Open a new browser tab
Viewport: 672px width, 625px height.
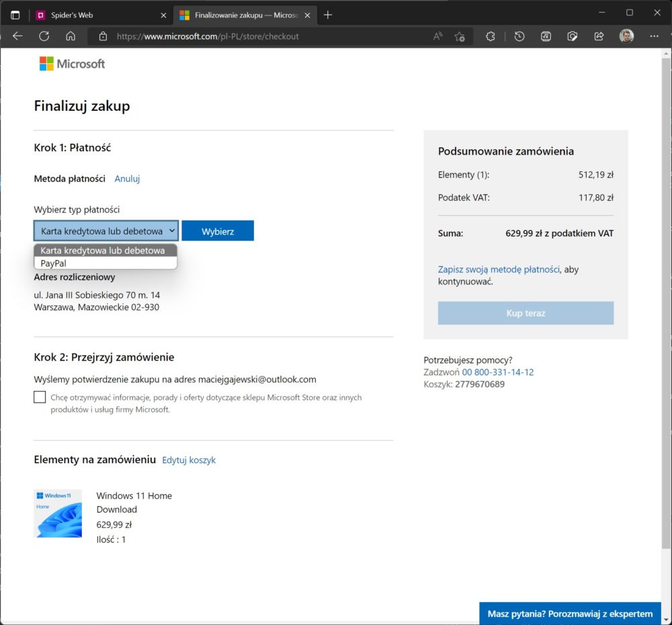328,15
